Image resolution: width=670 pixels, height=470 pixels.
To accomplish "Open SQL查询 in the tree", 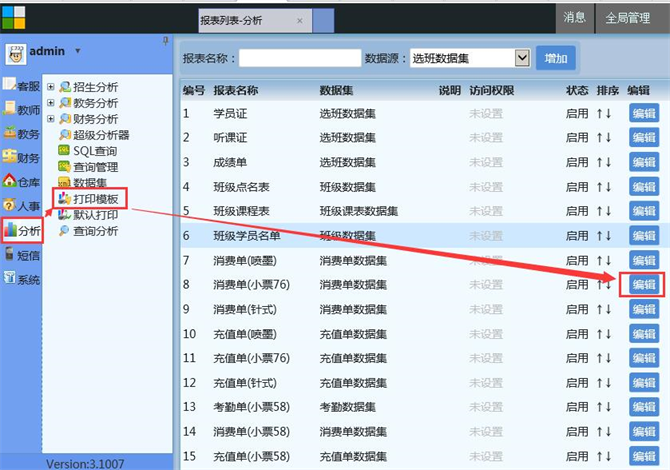I will coord(96,151).
